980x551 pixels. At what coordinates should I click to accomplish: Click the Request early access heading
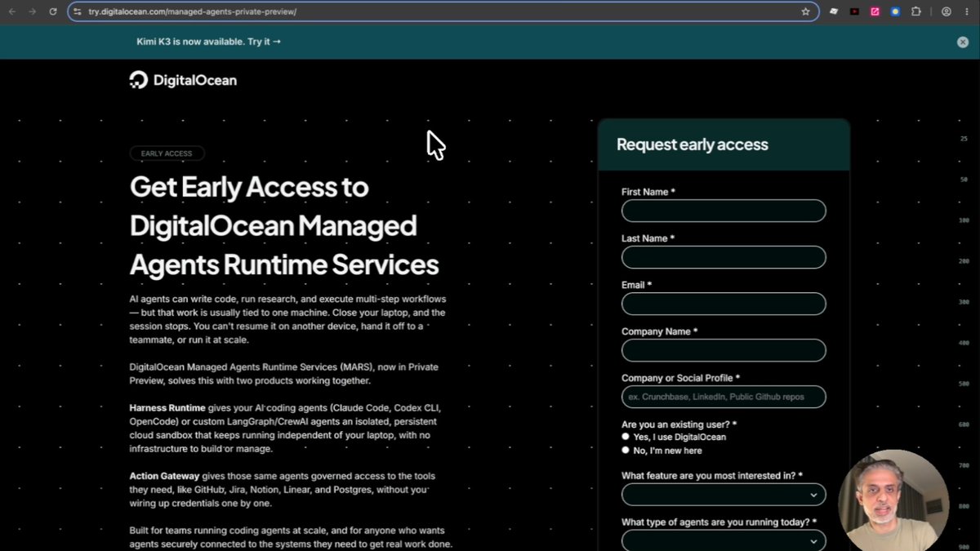(x=693, y=144)
